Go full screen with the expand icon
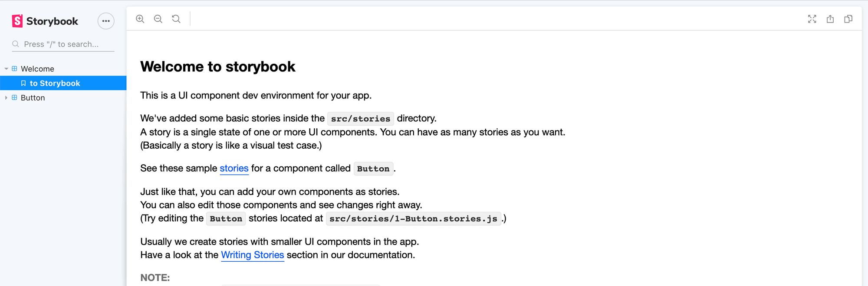 click(812, 19)
